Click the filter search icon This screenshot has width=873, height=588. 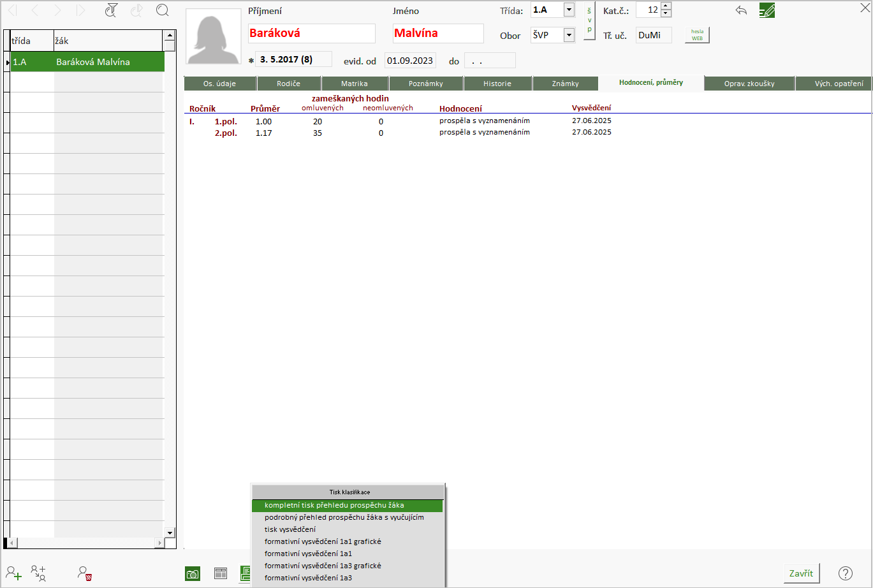[x=112, y=10]
